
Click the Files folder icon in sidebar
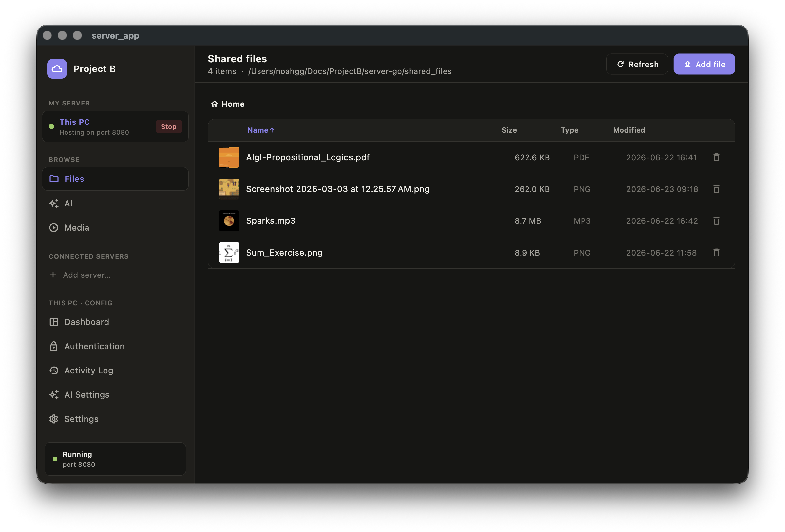point(54,179)
